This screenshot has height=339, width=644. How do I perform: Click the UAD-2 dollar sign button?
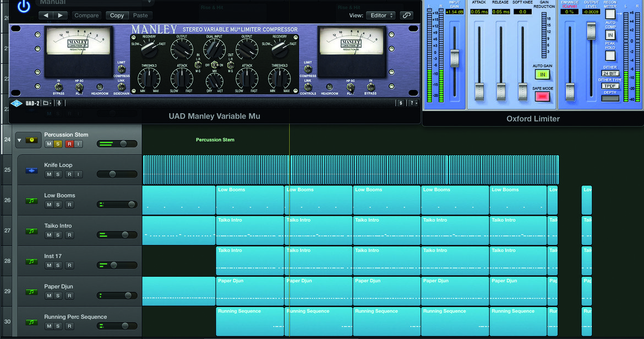coord(401,103)
